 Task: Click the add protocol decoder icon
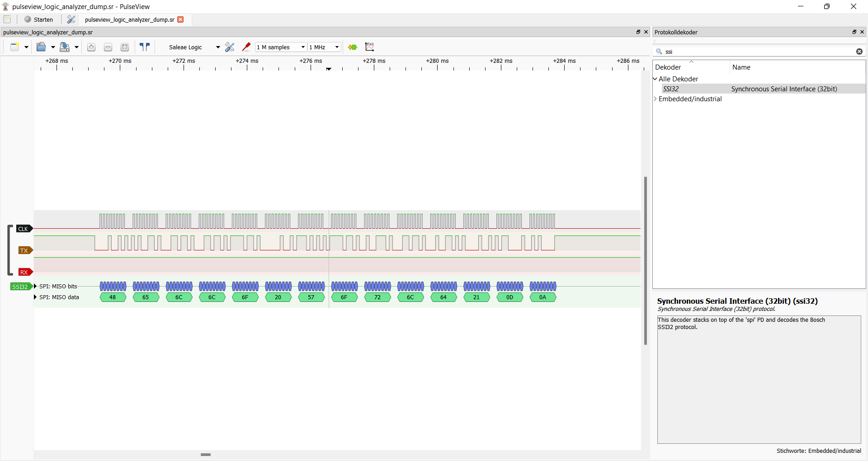coord(353,47)
